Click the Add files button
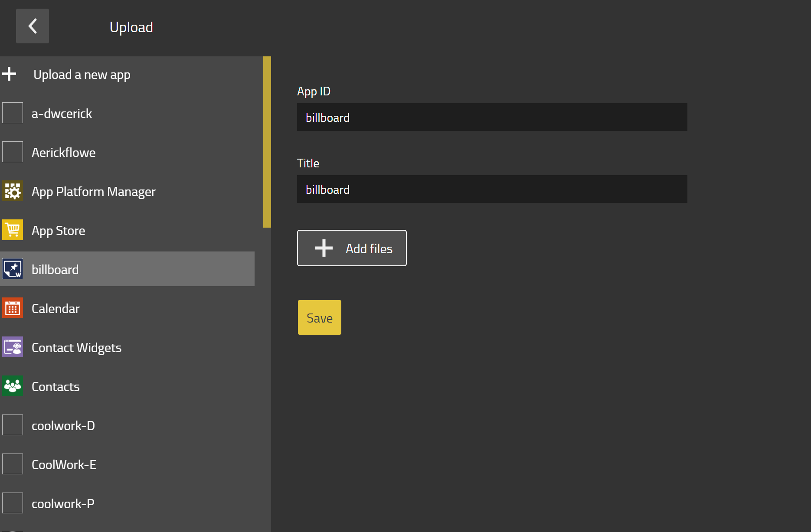811x532 pixels. pyautogui.click(x=352, y=248)
